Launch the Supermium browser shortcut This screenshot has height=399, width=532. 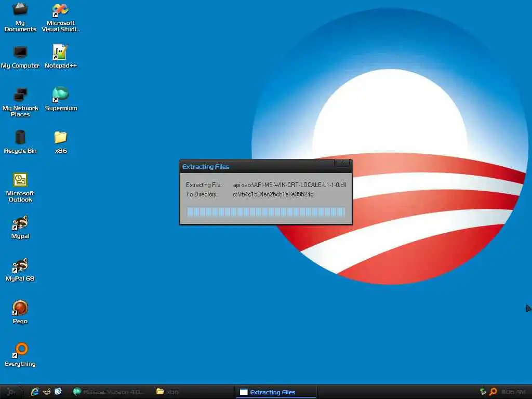point(61,99)
